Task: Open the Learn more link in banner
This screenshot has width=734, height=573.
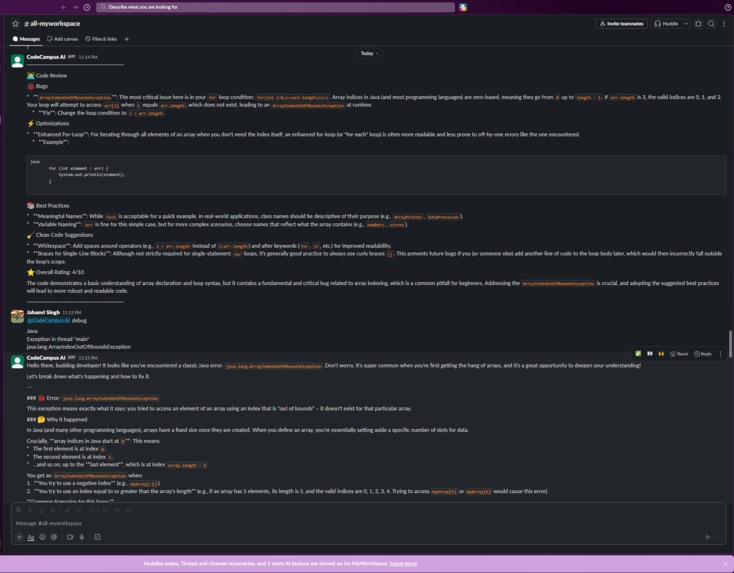Action: pos(403,564)
